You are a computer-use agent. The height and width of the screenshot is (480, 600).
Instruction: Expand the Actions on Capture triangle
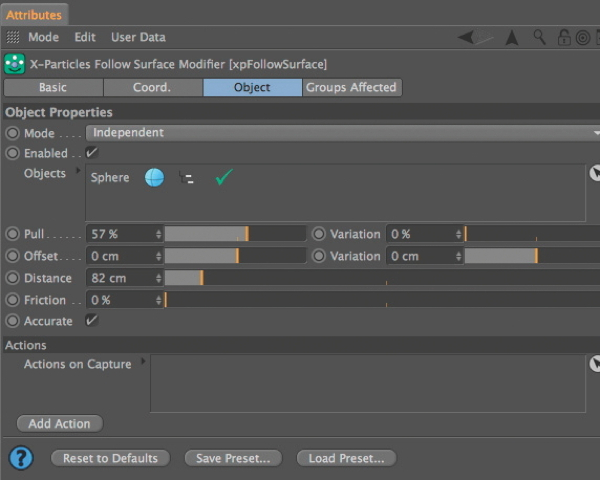point(143,362)
